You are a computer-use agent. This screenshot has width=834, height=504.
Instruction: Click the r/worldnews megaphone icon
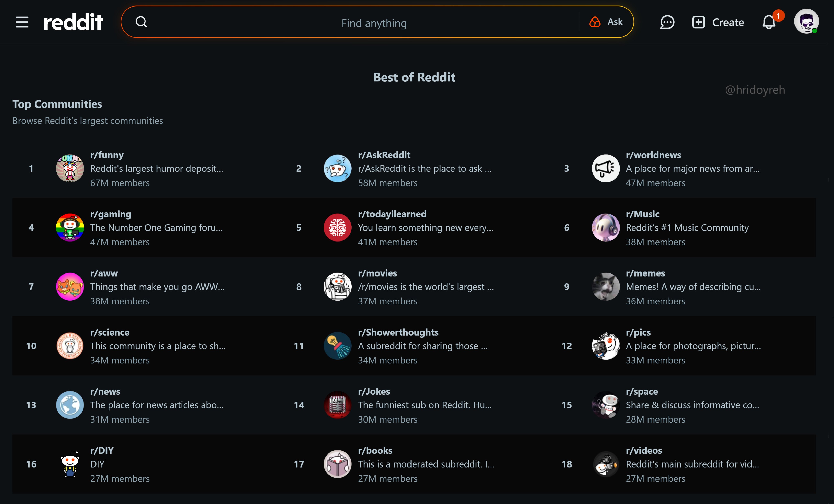click(x=606, y=168)
